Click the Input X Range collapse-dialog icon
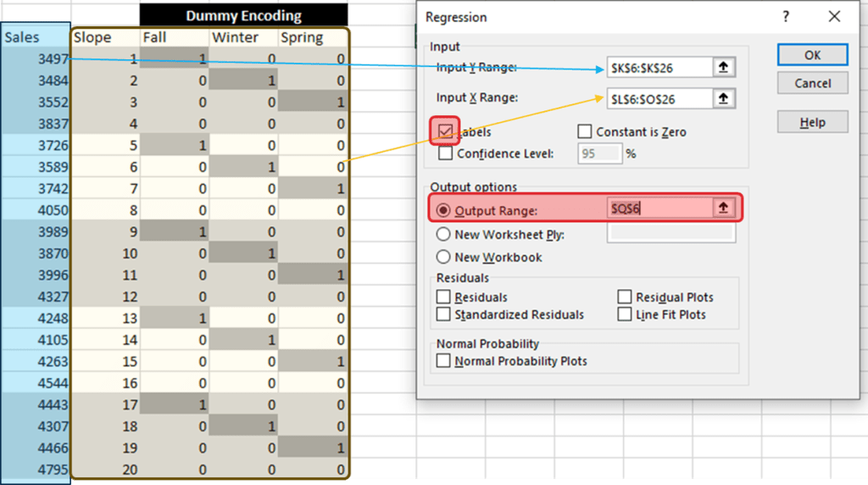The image size is (868, 485). click(x=722, y=98)
